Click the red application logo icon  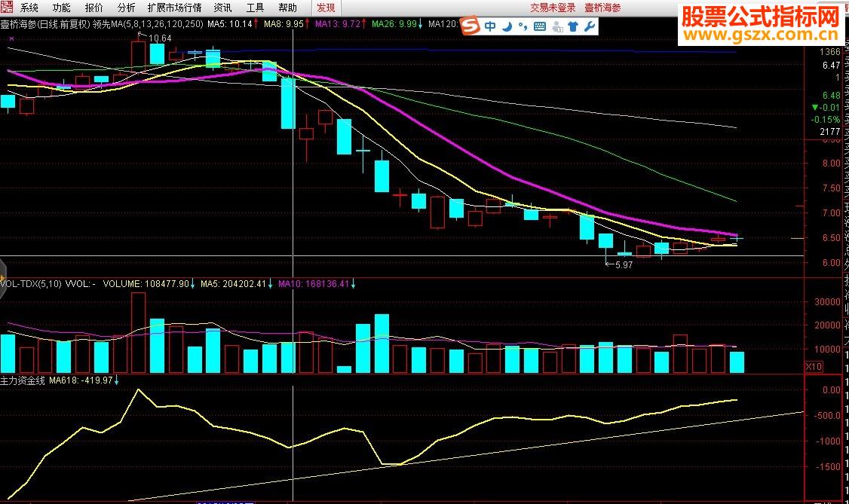[7, 7]
